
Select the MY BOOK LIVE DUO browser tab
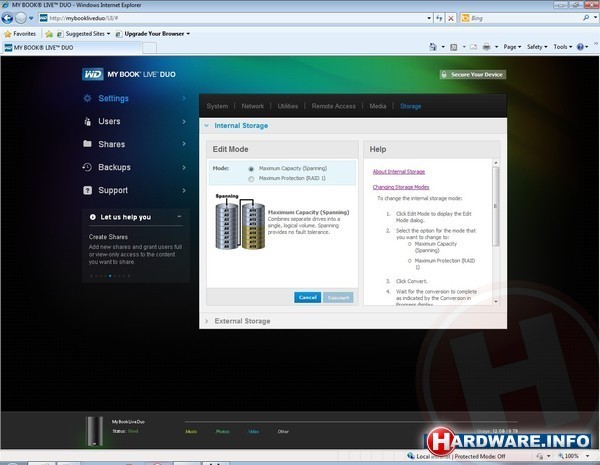(72, 47)
